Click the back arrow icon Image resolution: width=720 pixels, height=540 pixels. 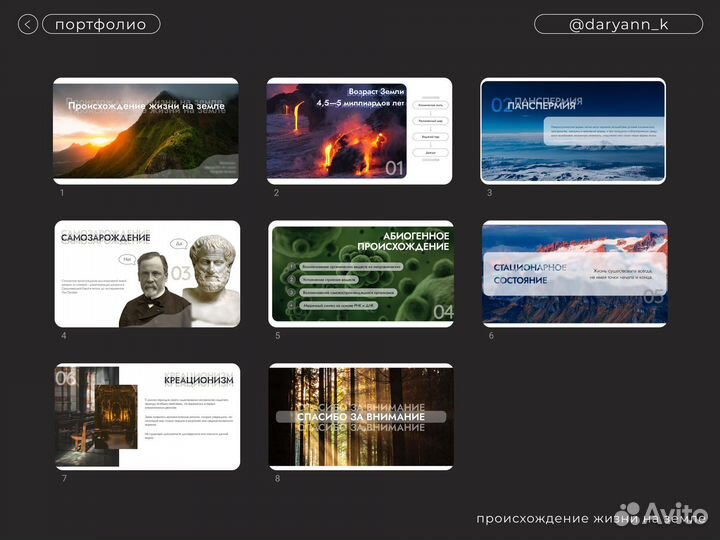28,24
